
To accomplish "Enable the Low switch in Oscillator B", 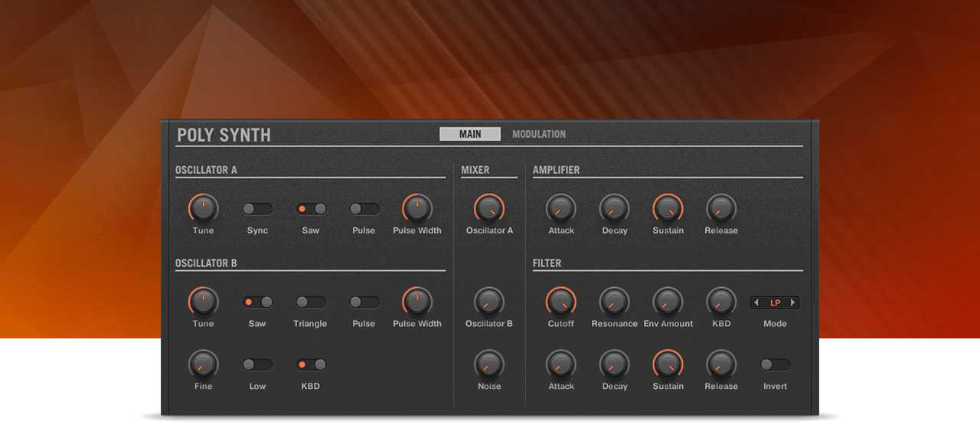I will 257,364.
